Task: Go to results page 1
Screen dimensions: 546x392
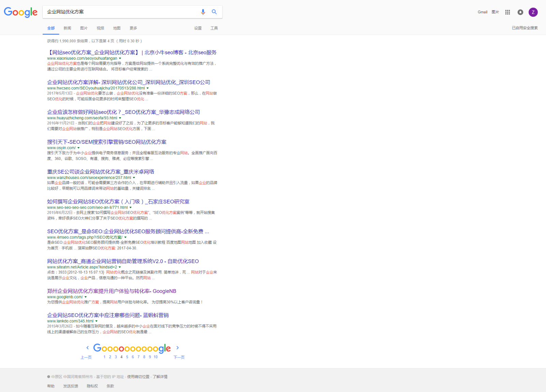Action: [104, 357]
